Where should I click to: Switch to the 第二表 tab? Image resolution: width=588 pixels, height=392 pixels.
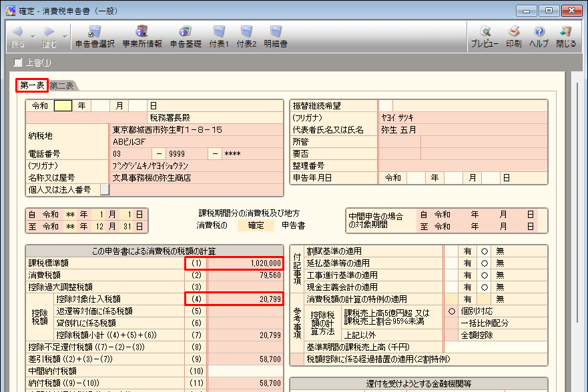tap(62, 85)
